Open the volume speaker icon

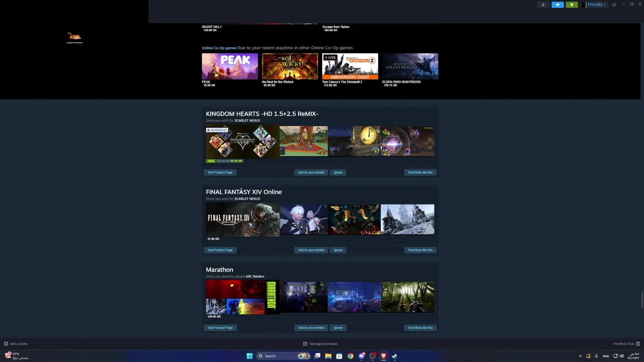point(621,356)
